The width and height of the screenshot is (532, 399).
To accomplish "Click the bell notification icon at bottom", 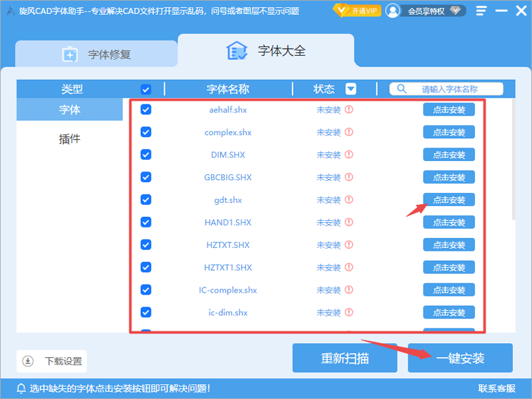I will click(x=21, y=388).
